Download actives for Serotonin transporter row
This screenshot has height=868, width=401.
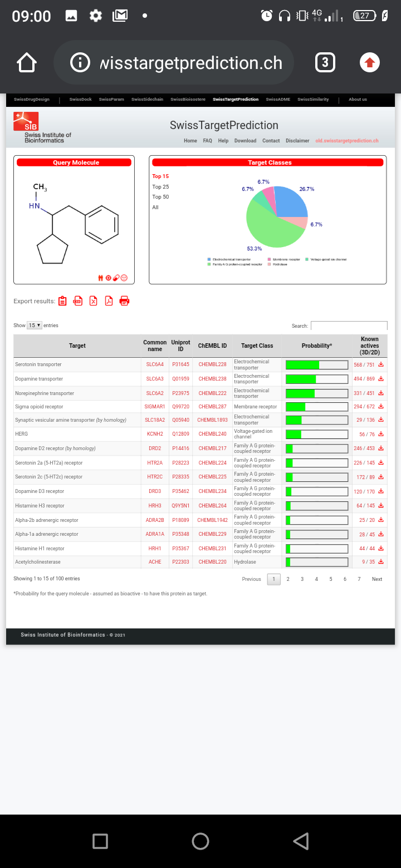click(381, 364)
